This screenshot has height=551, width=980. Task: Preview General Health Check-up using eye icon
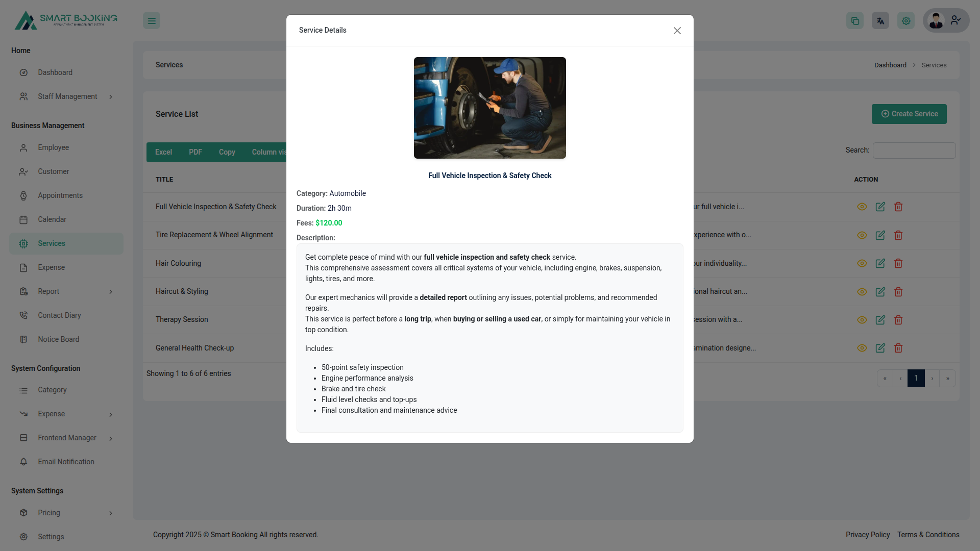tap(862, 348)
